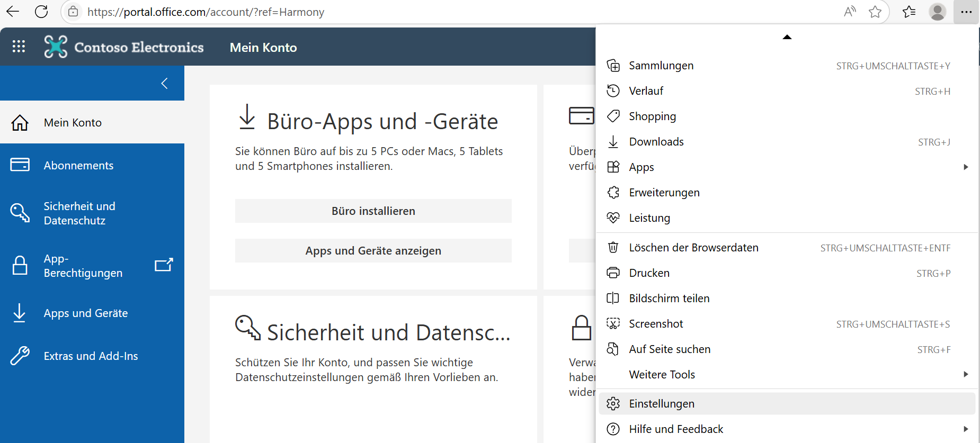Screen dimensions: 980x443
Task: Choose Drucken from the browser menu
Action: pos(787,273)
